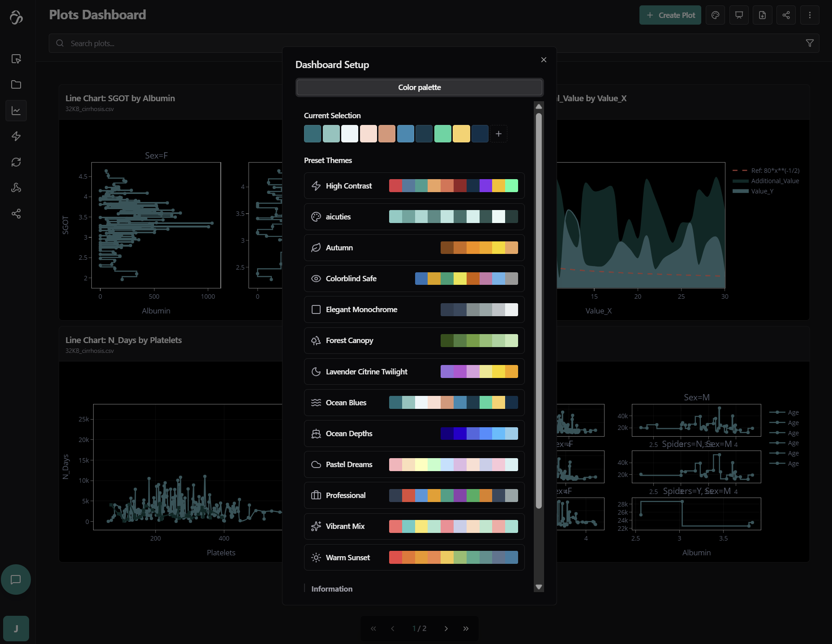Click the lightning bolt sidebar icon

pos(16,136)
